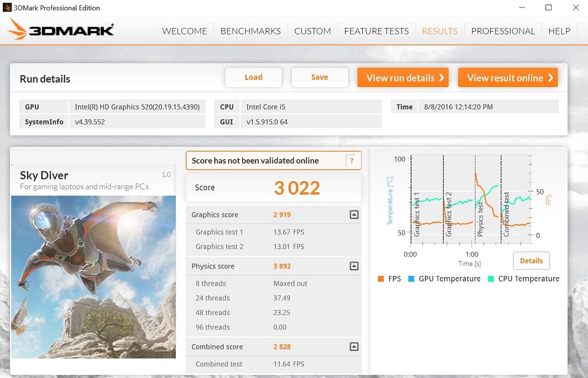The width and height of the screenshot is (588, 378).
Task: Click the Graphics test 2 row label
Action: click(x=219, y=247)
